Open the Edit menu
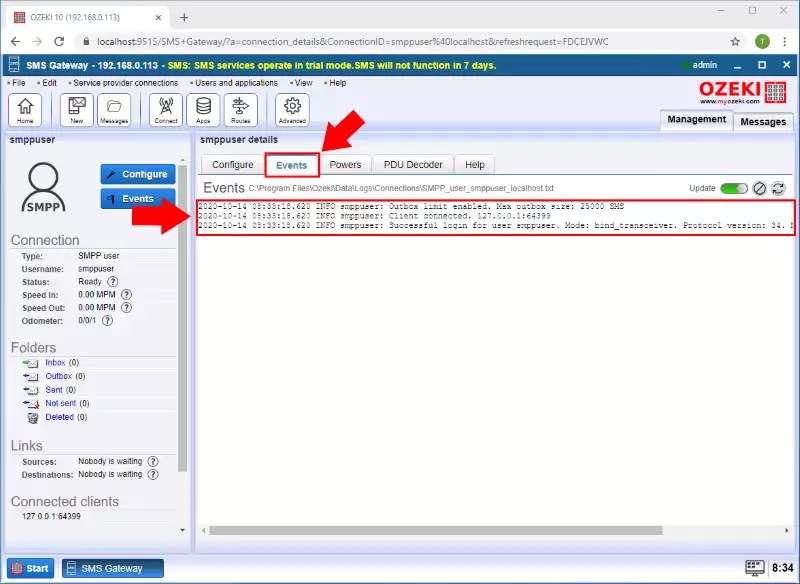 (x=47, y=83)
